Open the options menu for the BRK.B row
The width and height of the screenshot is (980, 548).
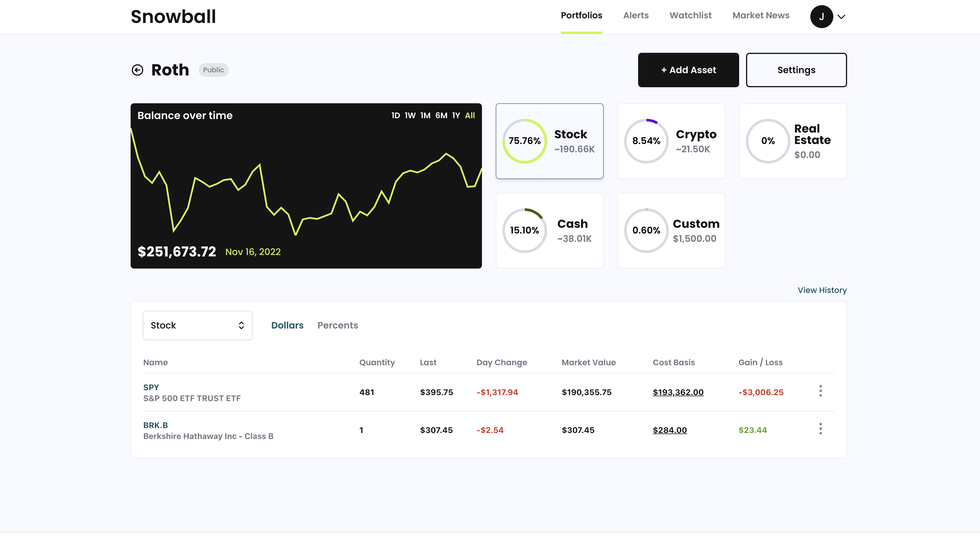point(821,429)
